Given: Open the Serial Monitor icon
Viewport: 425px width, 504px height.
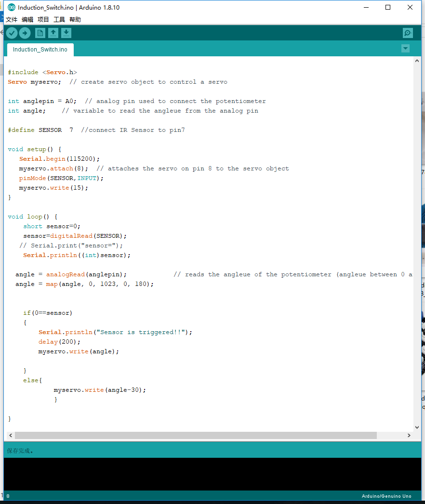Looking at the screenshot, I should click(x=407, y=33).
